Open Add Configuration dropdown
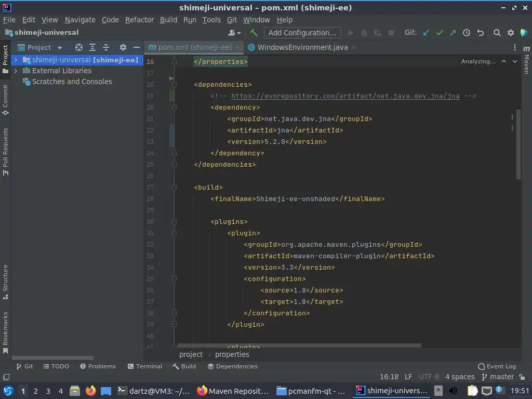 302,33
